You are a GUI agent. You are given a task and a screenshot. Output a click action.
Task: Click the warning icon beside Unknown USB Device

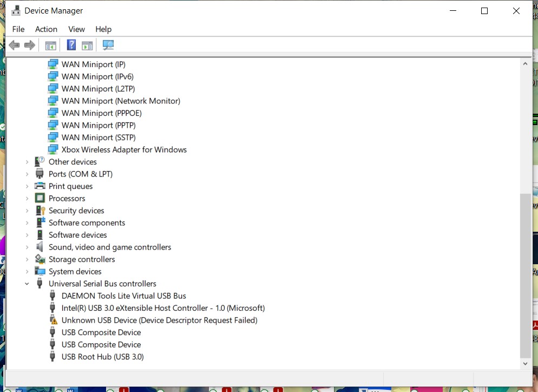53,321
